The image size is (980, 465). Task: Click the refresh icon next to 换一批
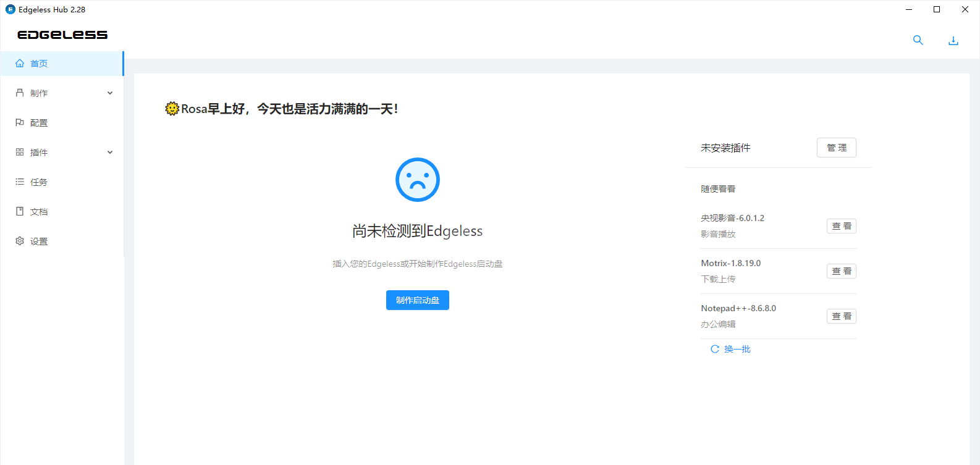pos(715,349)
